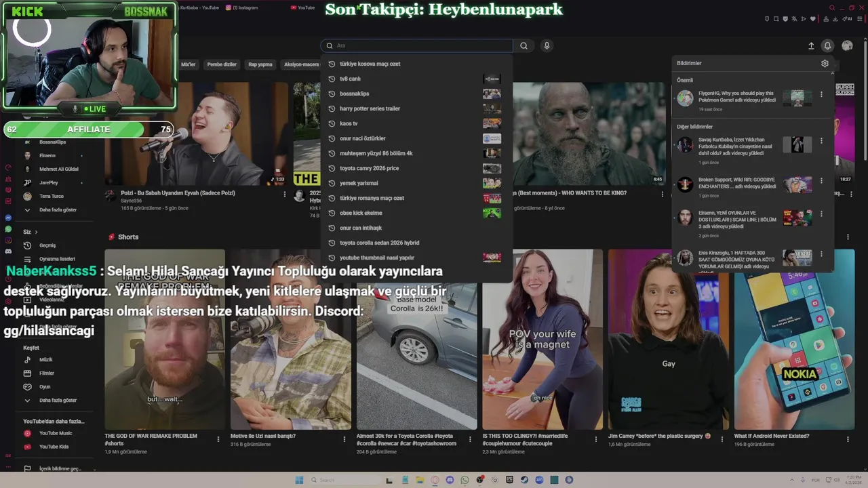Open Opera GX snapshot tool icon
Image resolution: width=868 pixels, height=488 pixels.
(776, 19)
